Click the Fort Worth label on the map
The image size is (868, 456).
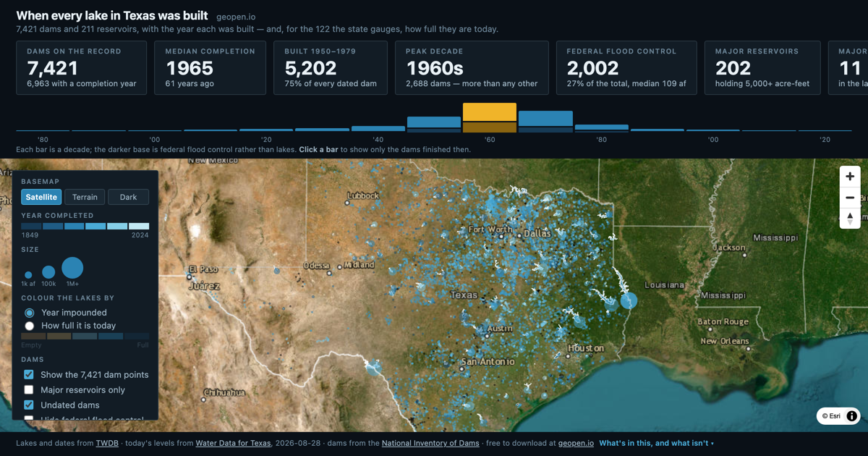[x=490, y=229]
